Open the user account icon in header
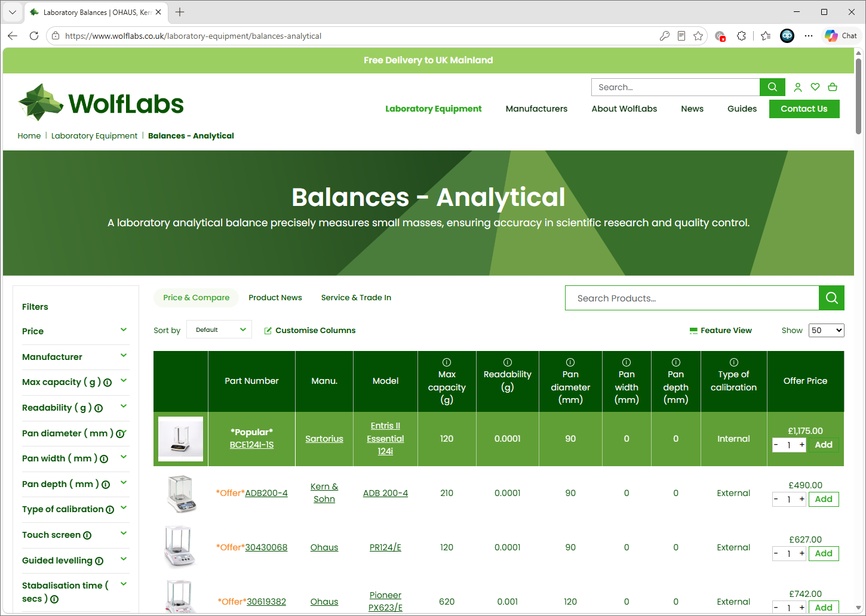The width and height of the screenshot is (866, 616). coord(797,87)
